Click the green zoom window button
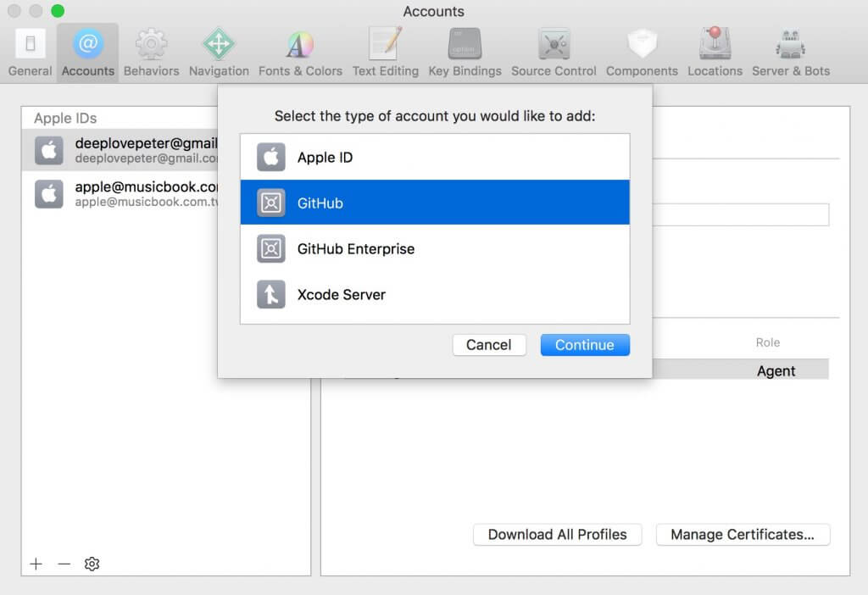This screenshot has height=595, width=868. pos(58,10)
